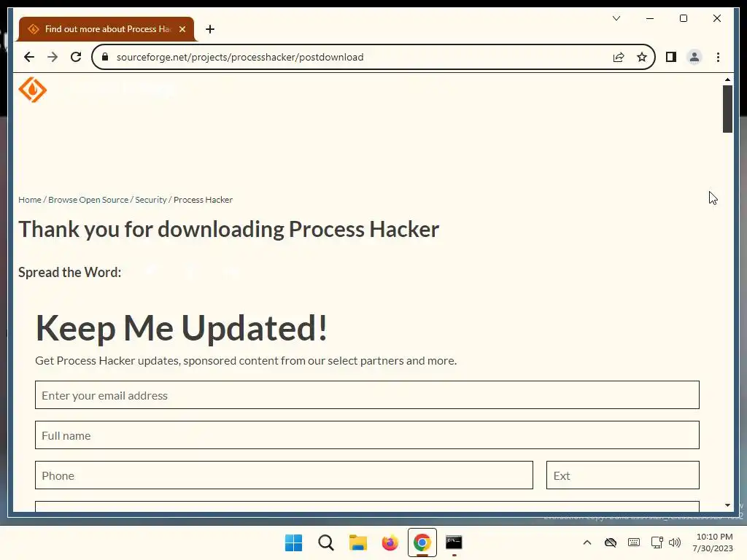The image size is (747, 560).
Task: Click the SourceForge diamond logo
Action: [32, 90]
